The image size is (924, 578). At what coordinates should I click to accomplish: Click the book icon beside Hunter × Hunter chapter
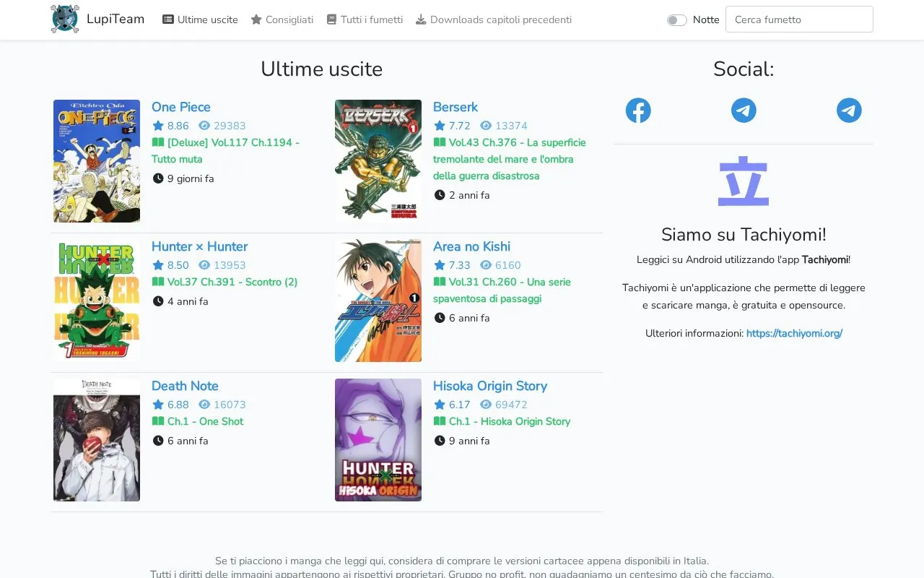tap(158, 282)
